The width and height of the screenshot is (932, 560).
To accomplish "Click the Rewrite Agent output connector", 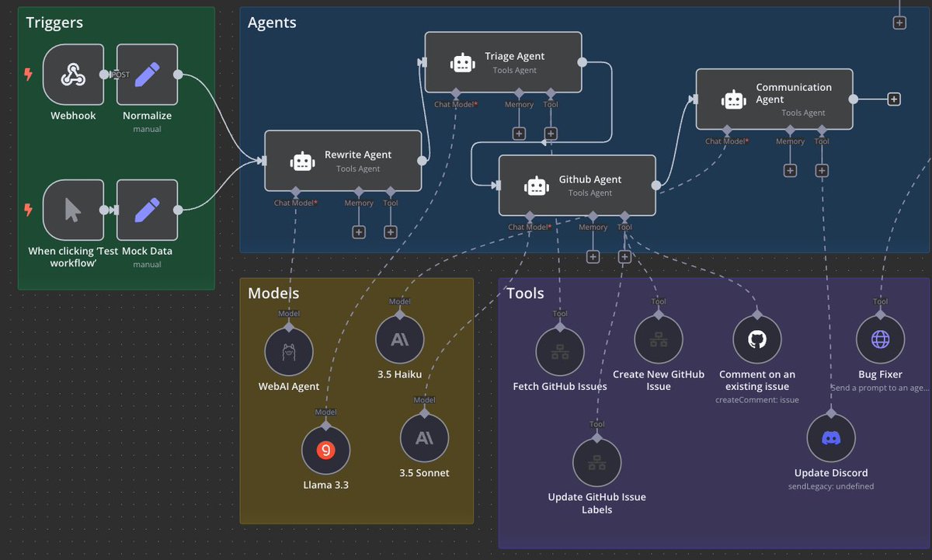I will tap(422, 161).
